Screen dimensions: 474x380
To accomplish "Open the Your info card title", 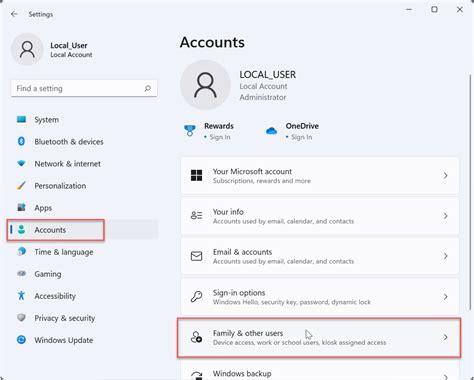I will (x=228, y=212).
